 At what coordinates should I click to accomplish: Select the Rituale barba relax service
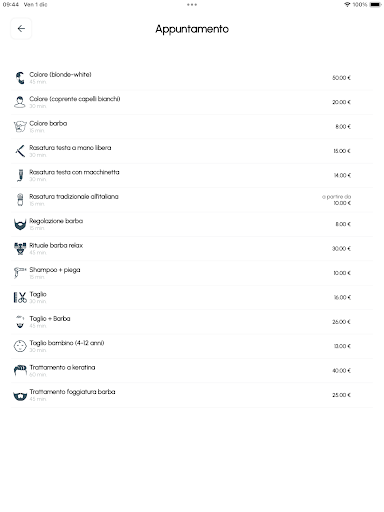[192, 249]
